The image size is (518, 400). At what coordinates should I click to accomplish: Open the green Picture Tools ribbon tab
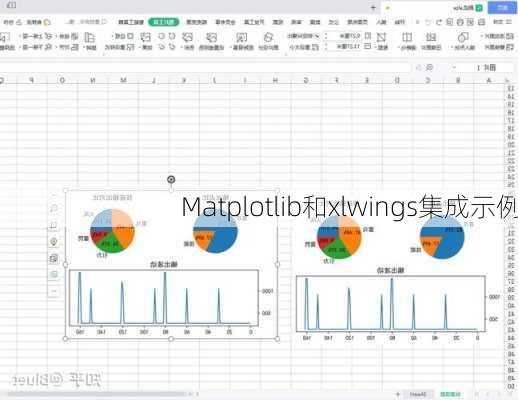(163, 22)
